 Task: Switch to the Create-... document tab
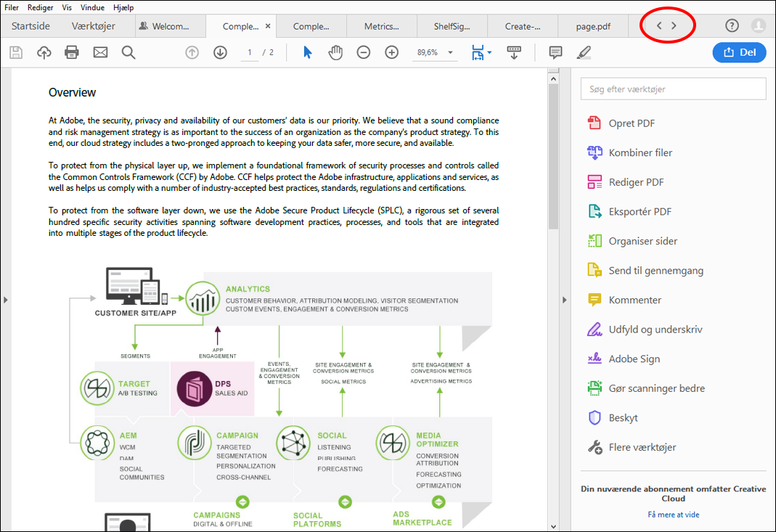click(x=523, y=26)
